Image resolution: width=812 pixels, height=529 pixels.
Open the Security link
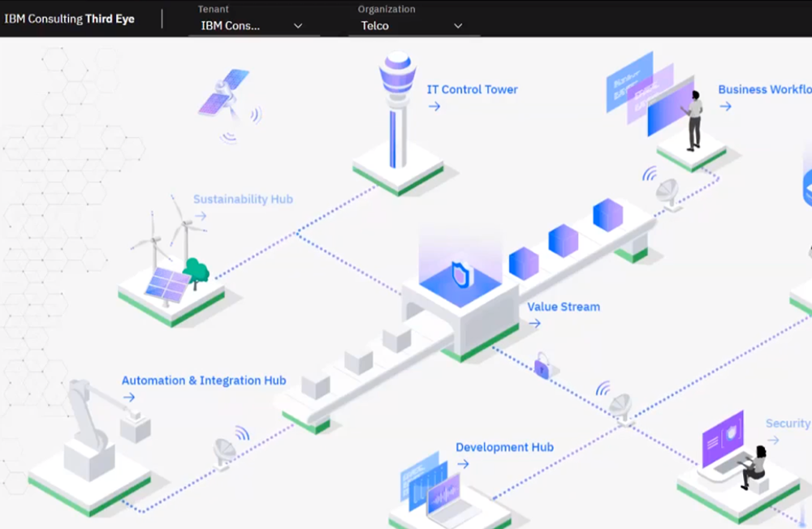click(x=788, y=424)
